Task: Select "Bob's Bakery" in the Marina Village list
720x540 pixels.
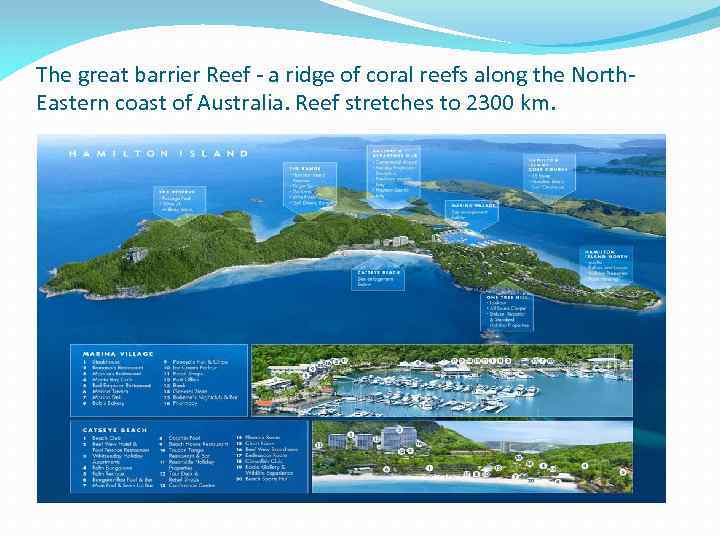Action: pyautogui.click(x=108, y=403)
